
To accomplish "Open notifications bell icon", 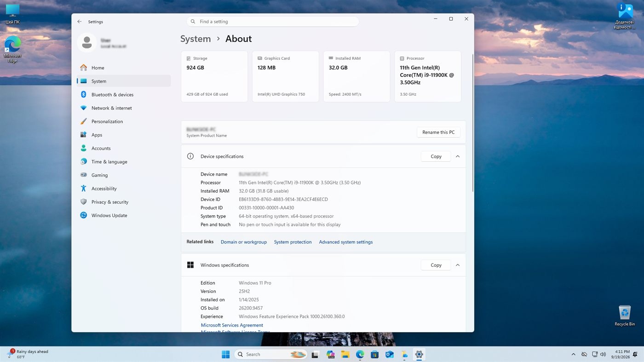I will (x=635, y=354).
